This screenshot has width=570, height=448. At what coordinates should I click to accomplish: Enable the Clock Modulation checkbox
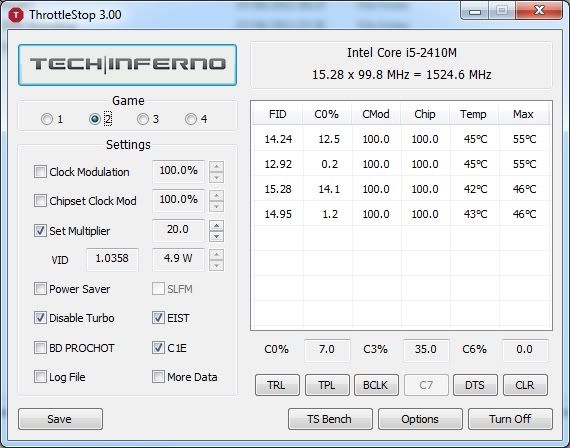tap(40, 171)
